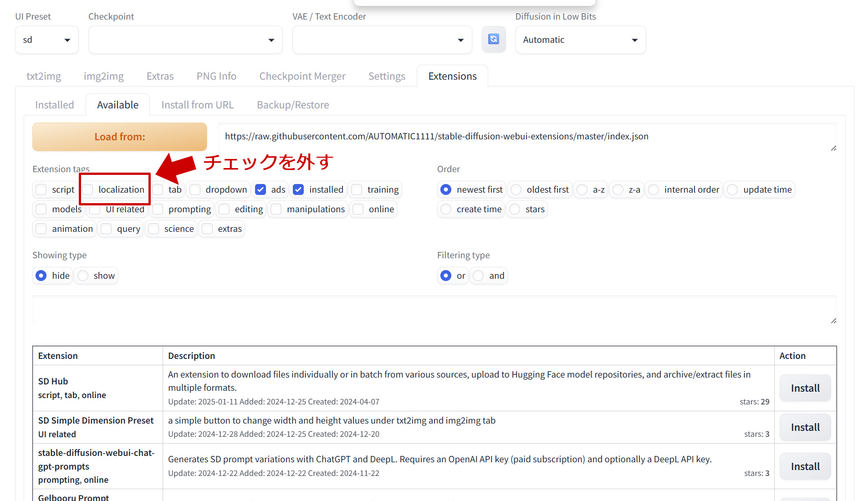Enable the script tag checkbox

pos(41,189)
